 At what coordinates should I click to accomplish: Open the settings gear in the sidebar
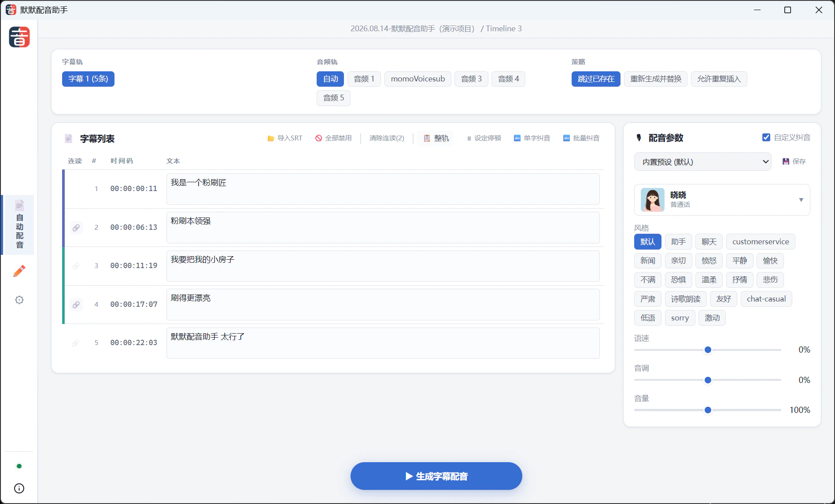tap(19, 300)
